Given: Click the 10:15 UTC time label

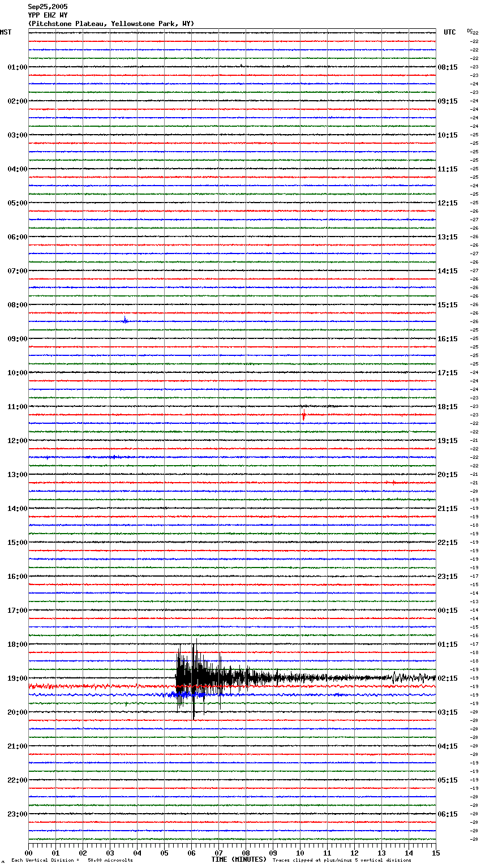Looking at the screenshot, I should tap(448, 135).
